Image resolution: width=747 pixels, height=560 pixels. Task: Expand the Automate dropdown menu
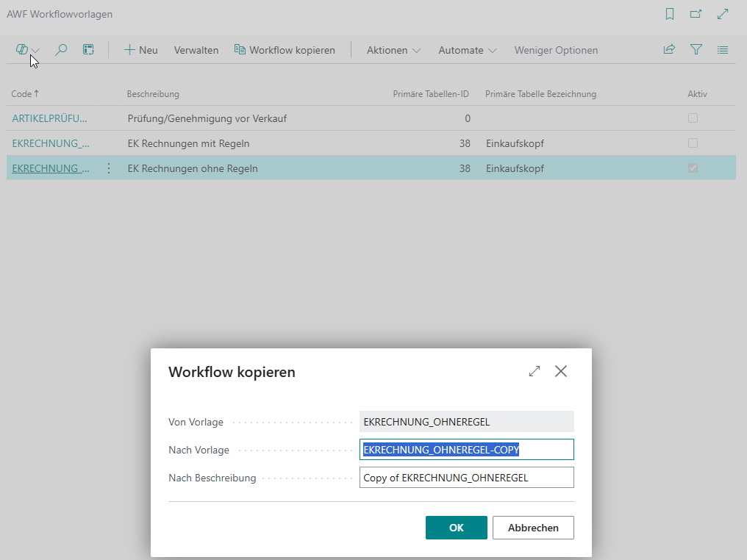coord(467,51)
